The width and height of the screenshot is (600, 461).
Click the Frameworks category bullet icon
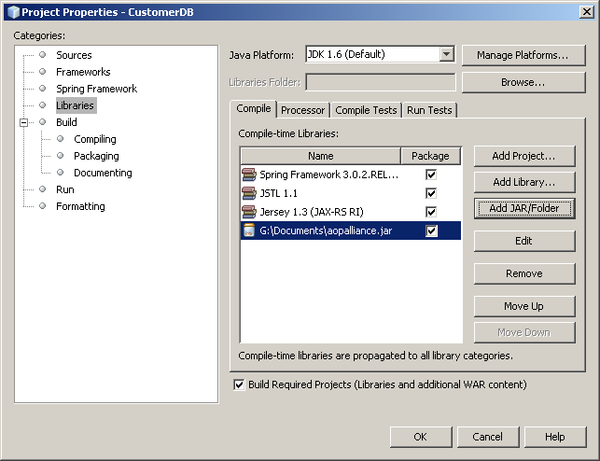click(x=42, y=72)
